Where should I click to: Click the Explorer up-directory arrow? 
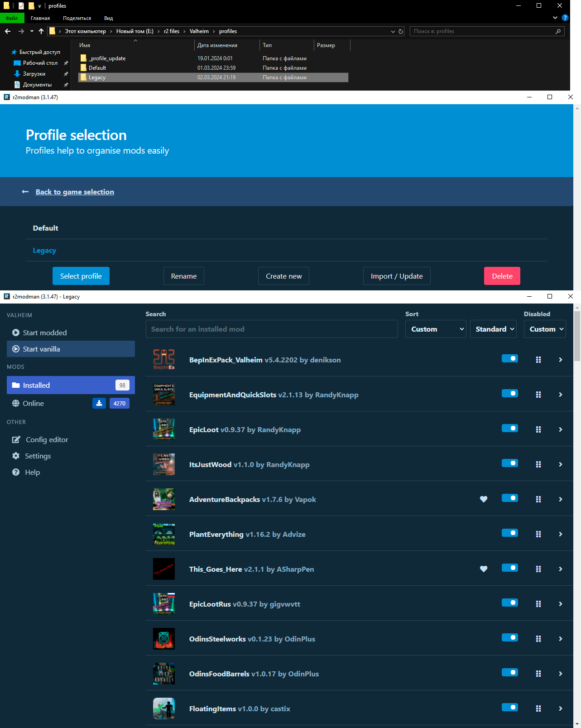[x=41, y=31]
